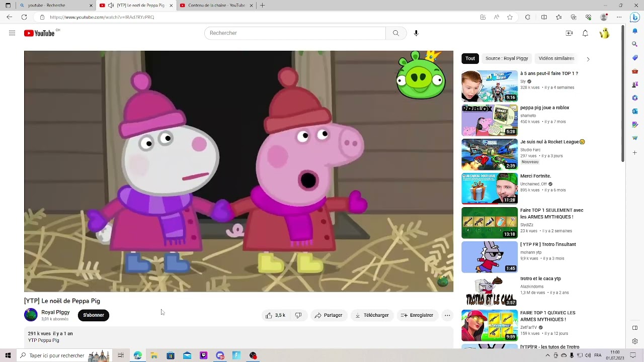Open YouTube notifications bell
Image resolution: width=644 pixels, height=362 pixels.
coord(585,33)
